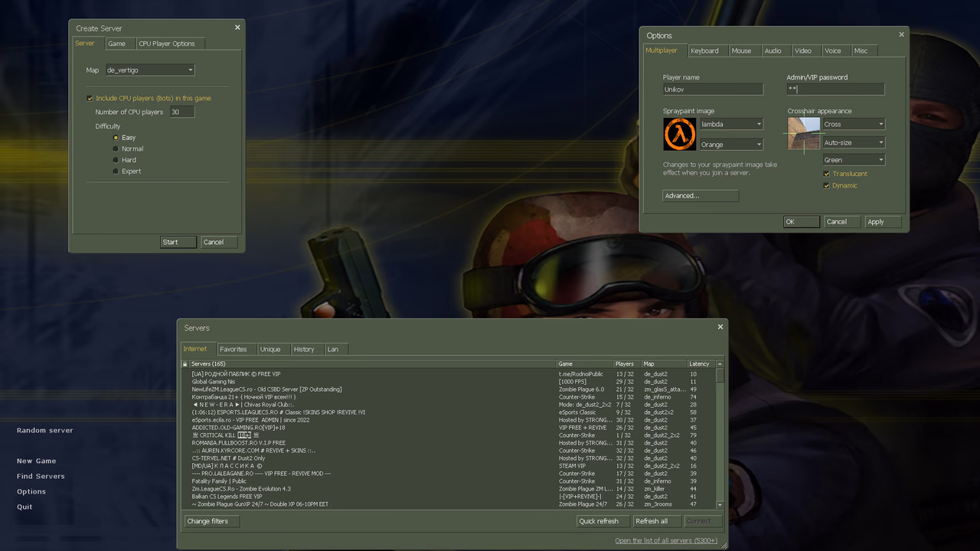The height and width of the screenshot is (551, 980).
Task: Switch to the Mouse tab in Options
Action: click(x=744, y=51)
